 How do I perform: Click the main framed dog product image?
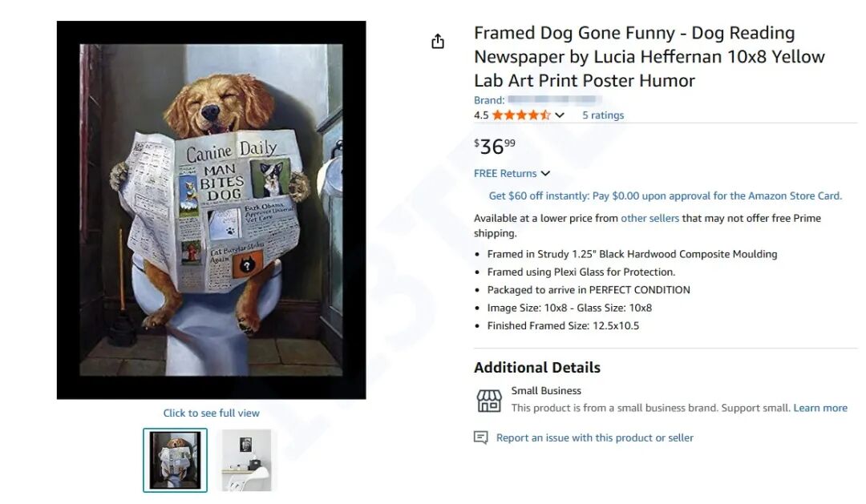[212, 210]
